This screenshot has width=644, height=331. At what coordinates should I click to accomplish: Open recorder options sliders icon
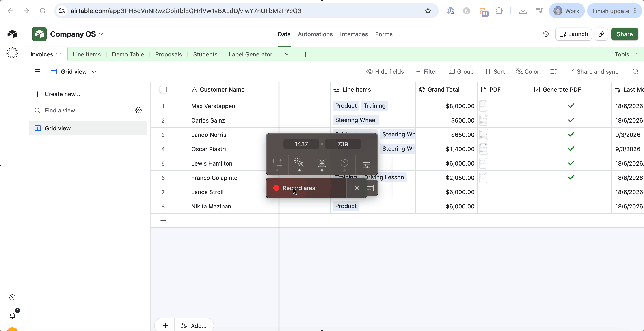[367, 164]
